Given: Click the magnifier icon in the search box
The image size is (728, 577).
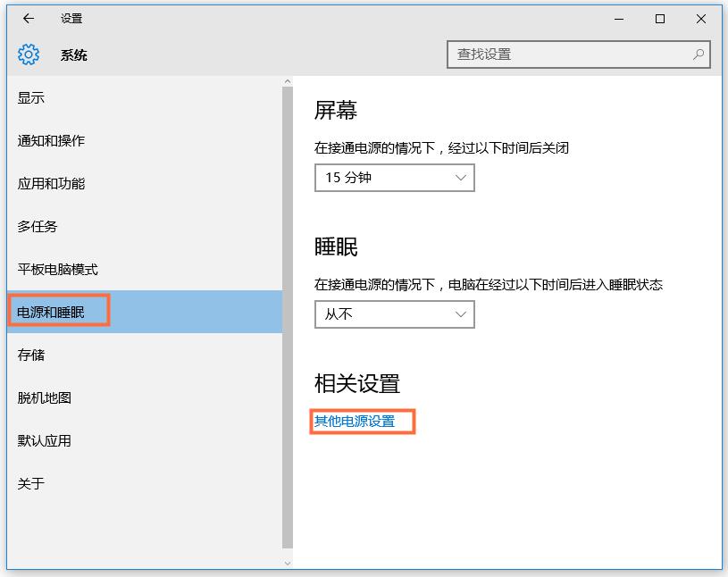Looking at the screenshot, I should click(697, 54).
